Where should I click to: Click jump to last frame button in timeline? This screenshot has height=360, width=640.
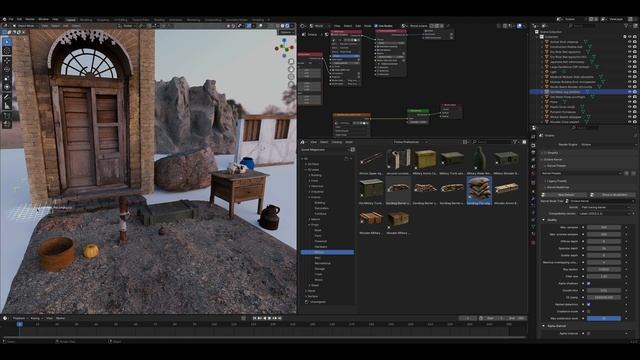280,318
